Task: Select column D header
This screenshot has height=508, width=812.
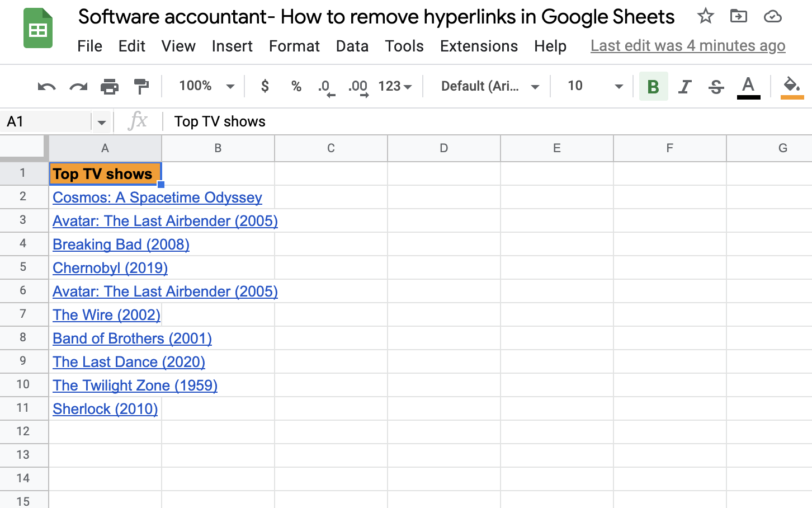Action: (444, 148)
